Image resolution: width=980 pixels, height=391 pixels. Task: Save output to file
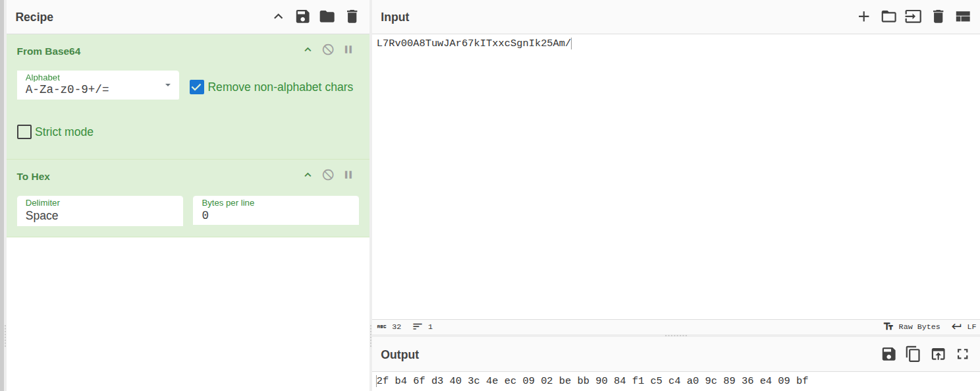click(x=888, y=354)
